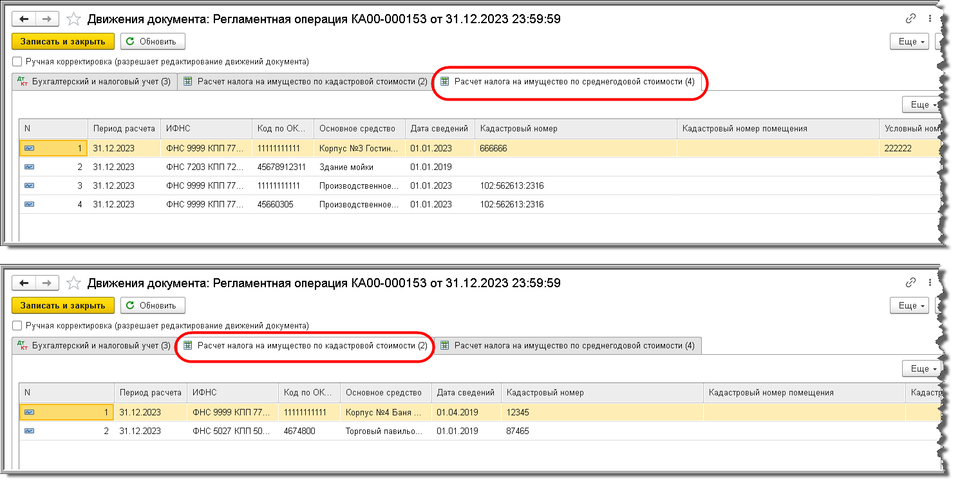Click Записать и закрыть in lower window
Image resolution: width=980 pixels, height=492 pixels.
pyautogui.click(x=63, y=305)
